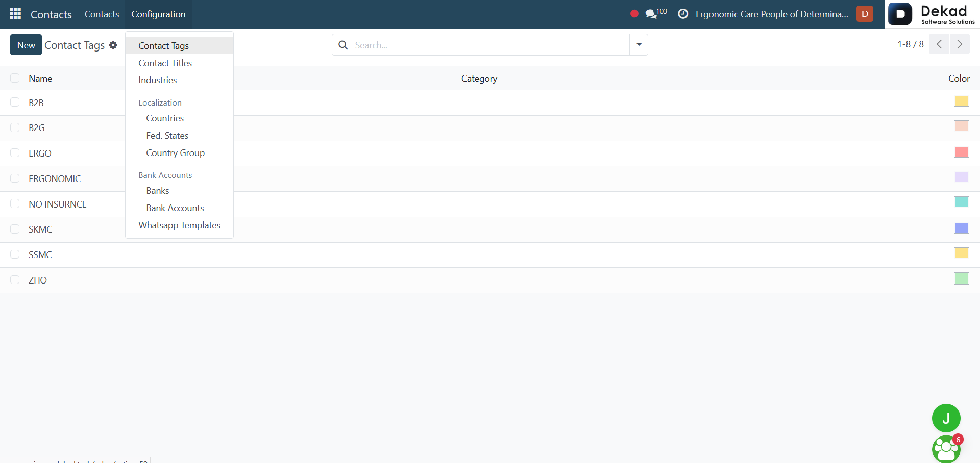This screenshot has width=980, height=463.
Task: Check the SSMC row checkbox
Action: pyautogui.click(x=15, y=254)
